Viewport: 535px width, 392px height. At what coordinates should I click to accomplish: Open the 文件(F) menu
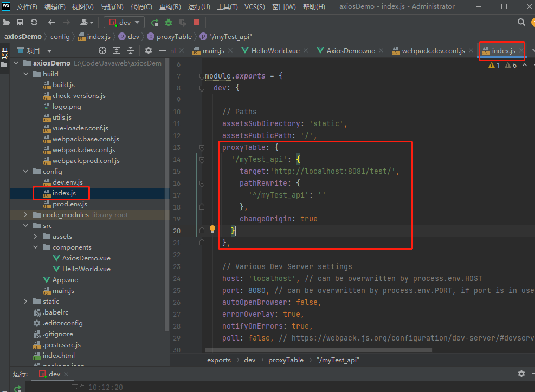pos(27,7)
